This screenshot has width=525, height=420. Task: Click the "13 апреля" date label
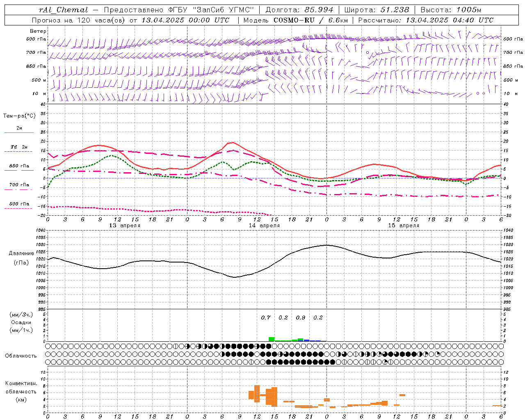pos(125,226)
